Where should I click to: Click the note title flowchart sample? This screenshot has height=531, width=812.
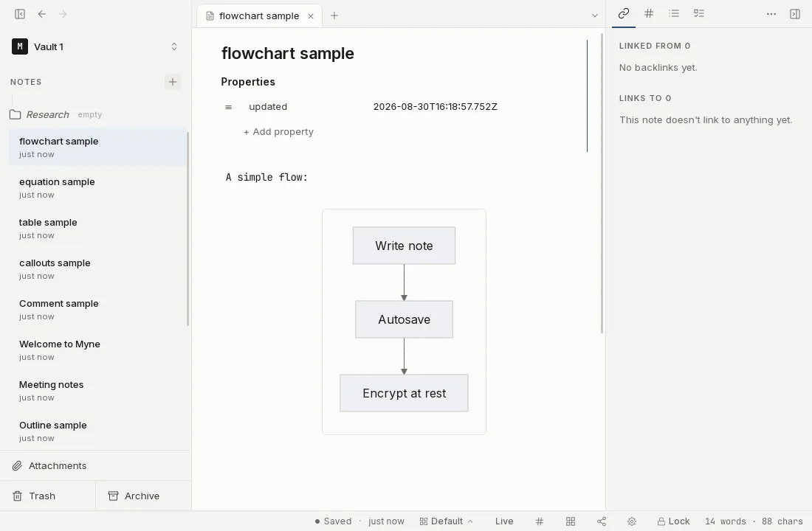point(287,53)
